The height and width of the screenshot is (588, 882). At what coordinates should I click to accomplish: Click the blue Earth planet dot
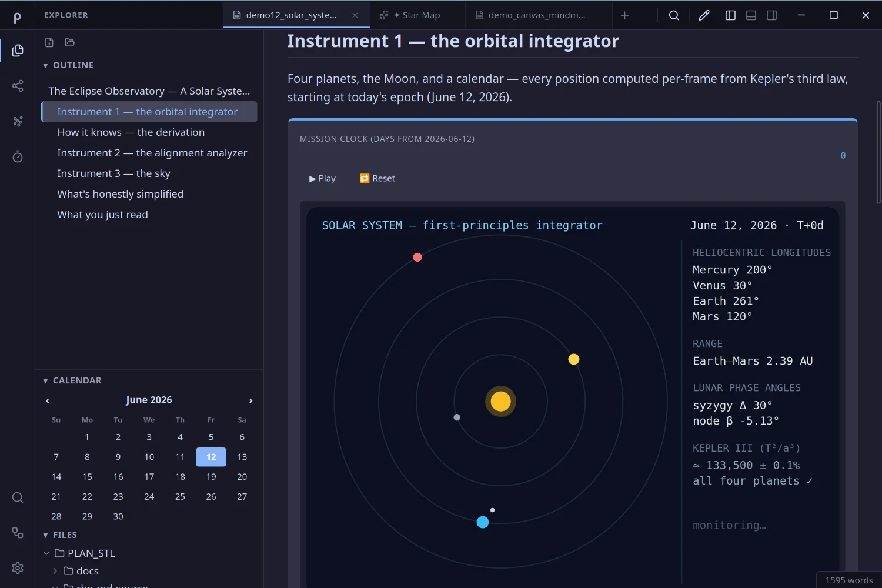tap(483, 522)
